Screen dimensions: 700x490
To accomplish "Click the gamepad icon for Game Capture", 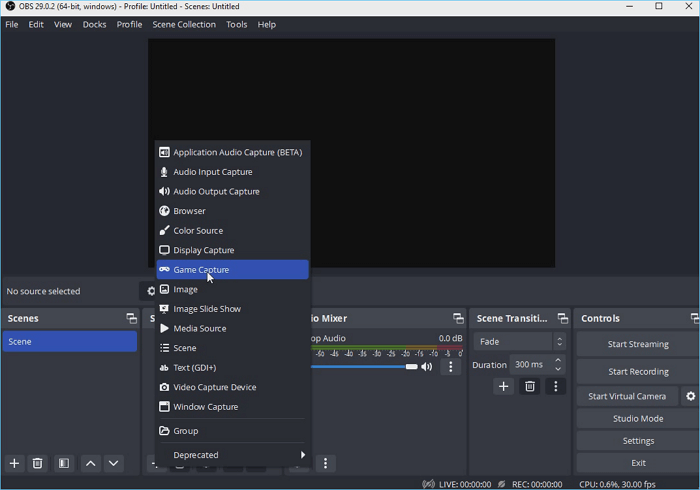I will pyautogui.click(x=164, y=269).
